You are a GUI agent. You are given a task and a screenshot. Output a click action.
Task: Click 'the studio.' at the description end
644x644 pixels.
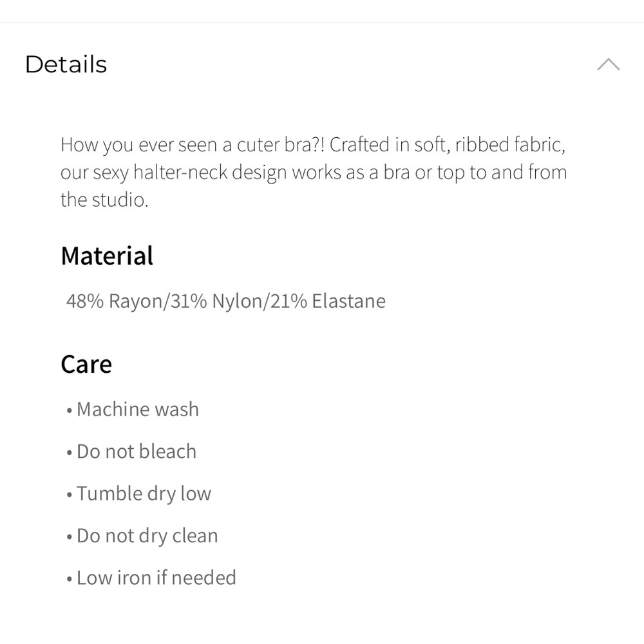coord(104,200)
